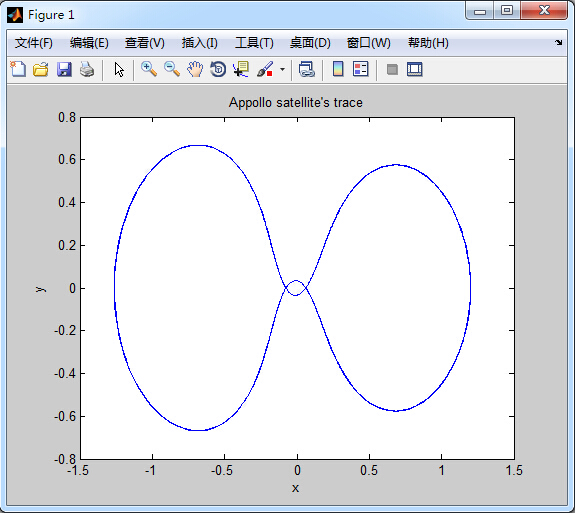Select the Edit Plot arrow tool

pyautogui.click(x=119, y=69)
